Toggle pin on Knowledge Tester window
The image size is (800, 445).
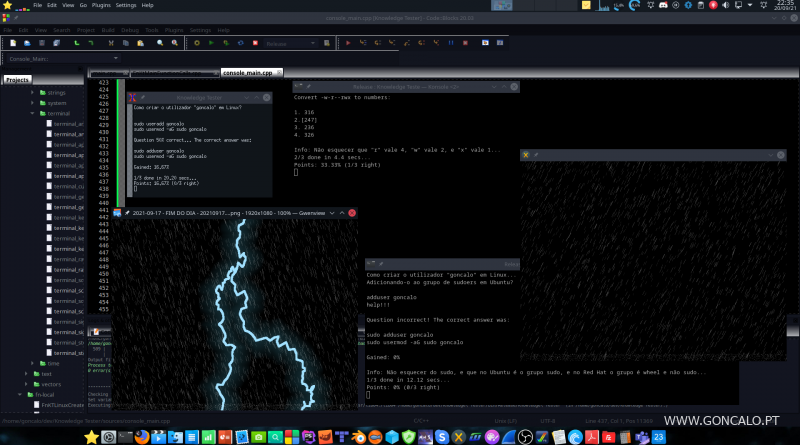[143, 97]
